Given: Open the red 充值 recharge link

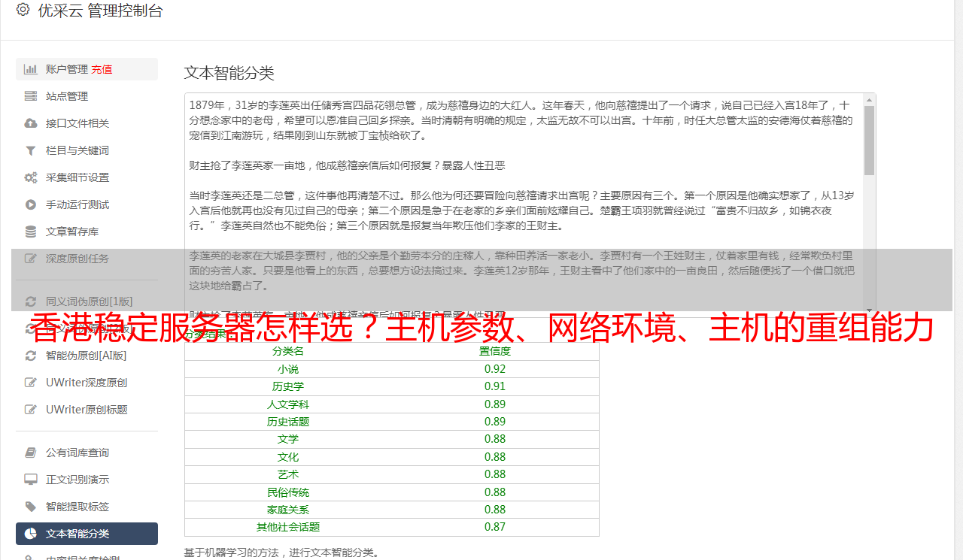Looking at the screenshot, I should click(x=102, y=69).
